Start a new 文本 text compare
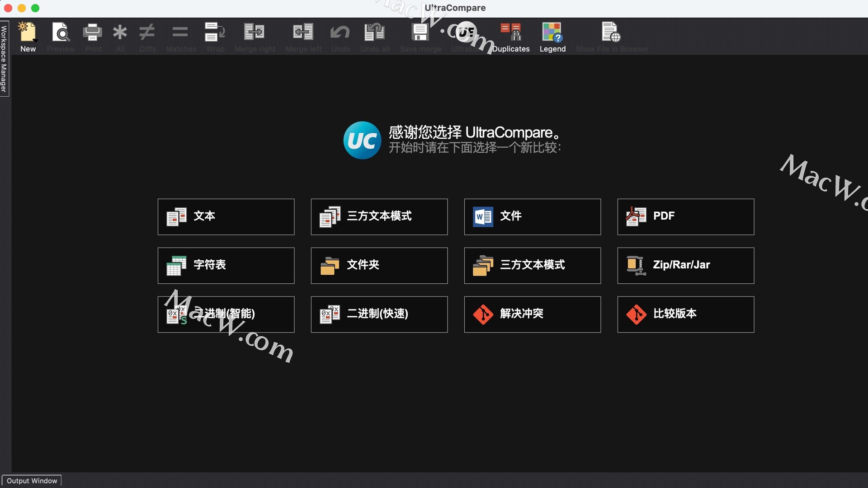 226,217
